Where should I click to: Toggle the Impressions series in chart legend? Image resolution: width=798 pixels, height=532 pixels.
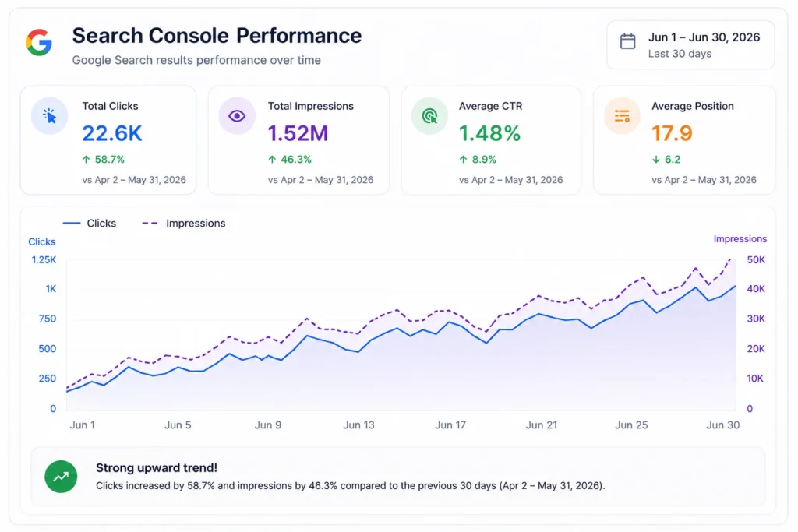click(x=184, y=224)
